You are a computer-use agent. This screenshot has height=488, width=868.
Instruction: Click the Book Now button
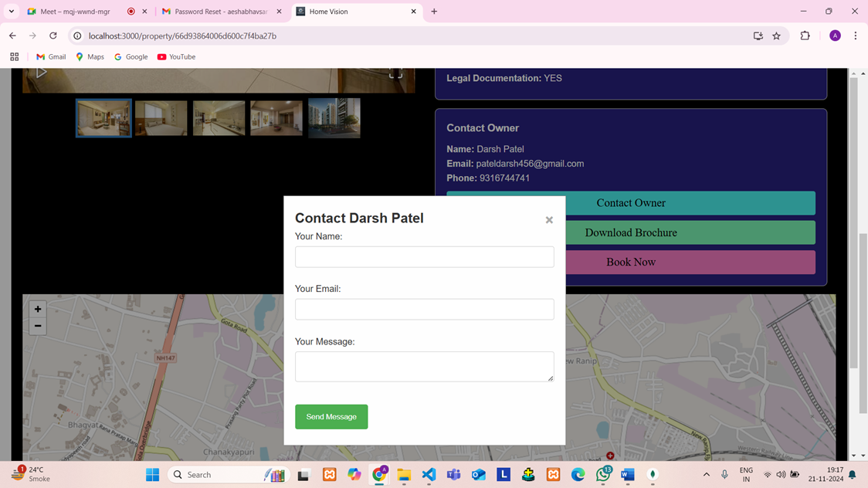pos(630,262)
